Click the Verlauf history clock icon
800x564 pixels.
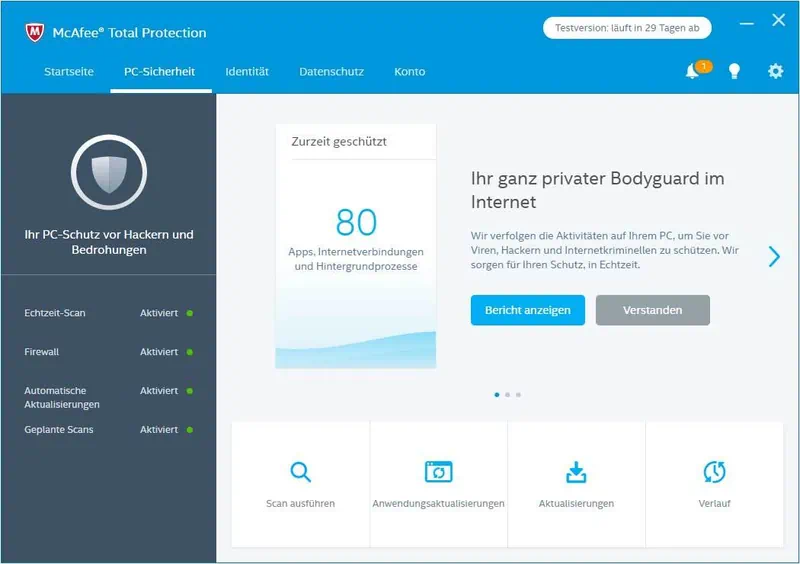point(714,472)
